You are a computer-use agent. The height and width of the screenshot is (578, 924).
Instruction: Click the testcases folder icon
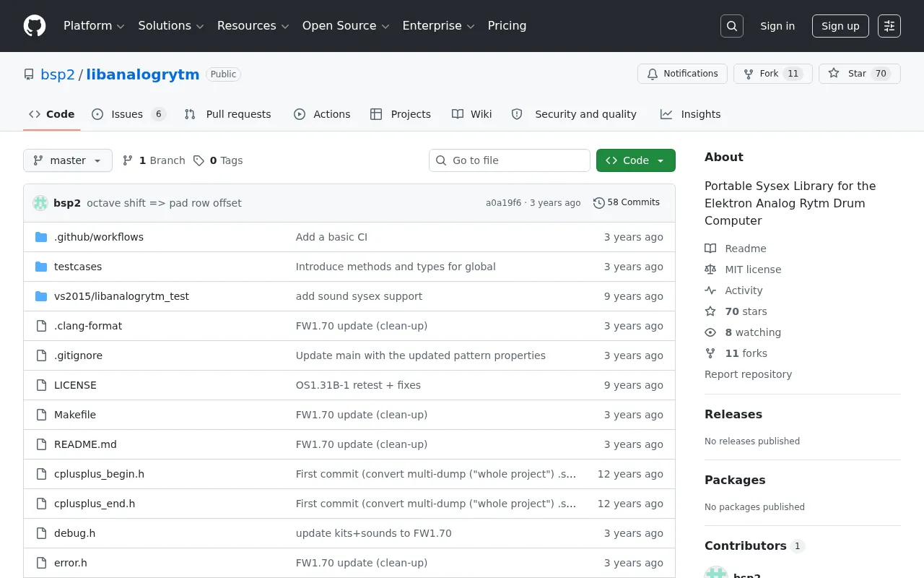[41, 267]
